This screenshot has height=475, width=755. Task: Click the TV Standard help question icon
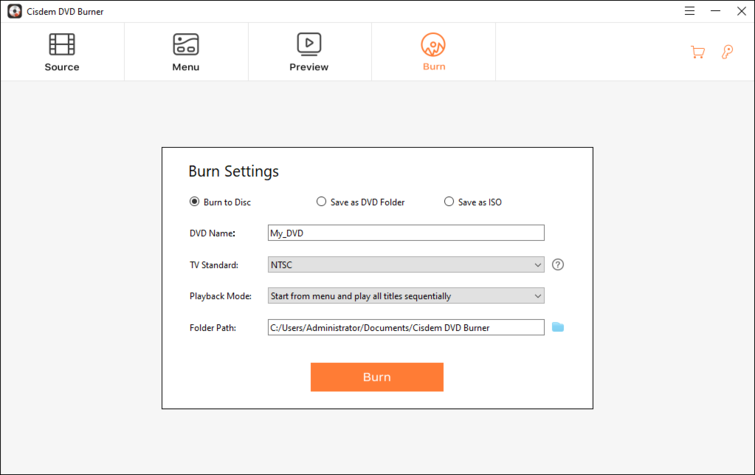click(x=558, y=264)
